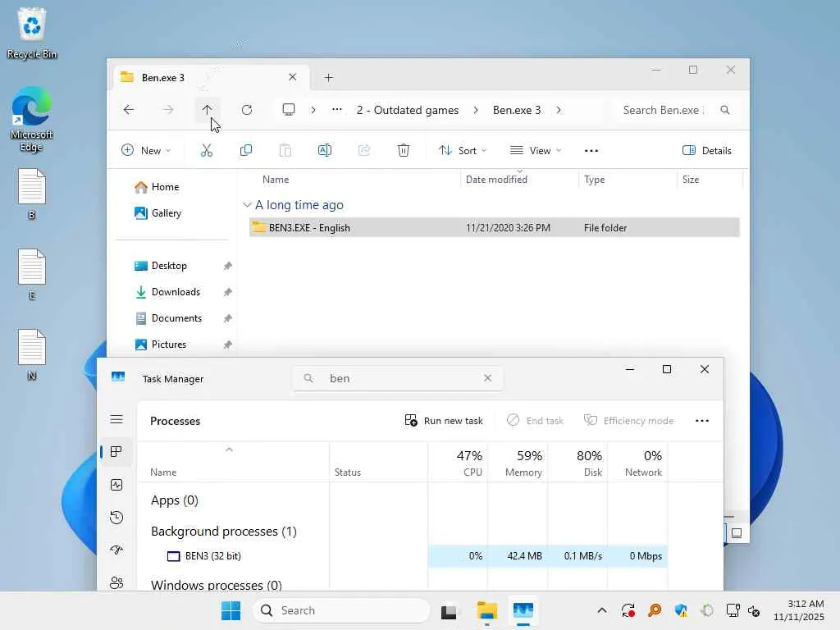
Task: Add a new Explorer tab
Action: click(329, 78)
